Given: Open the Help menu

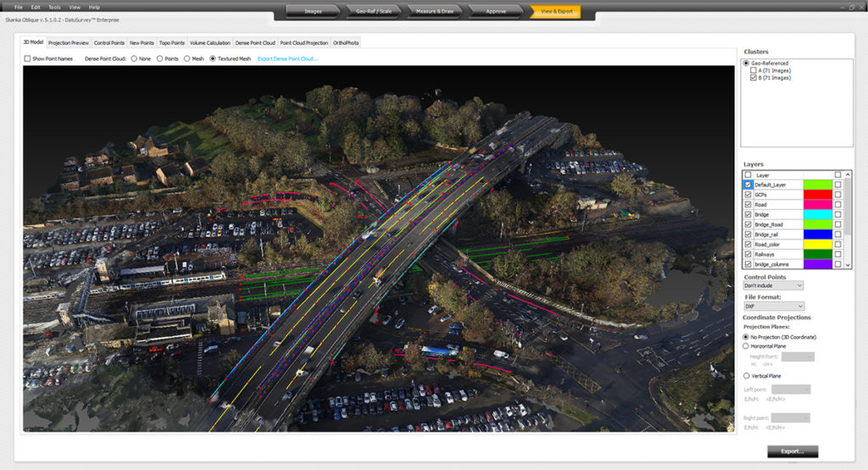Looking at the screenshot, I should pos(94,7).
